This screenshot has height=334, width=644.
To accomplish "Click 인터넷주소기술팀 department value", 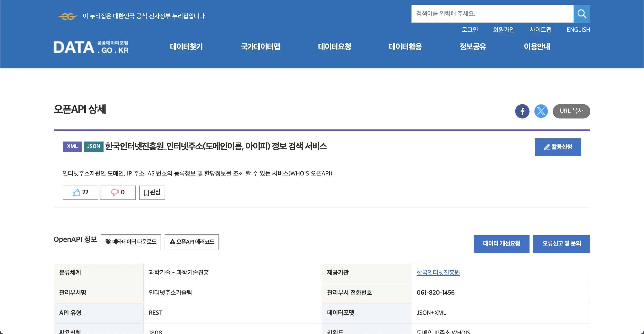I will tap(170, 293).
